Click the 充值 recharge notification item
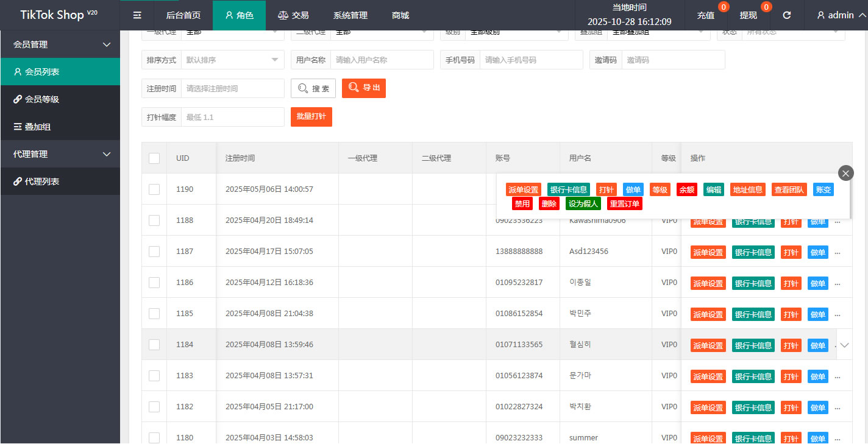This screenshot has width=868, height=444. click(x=706, y=15)
